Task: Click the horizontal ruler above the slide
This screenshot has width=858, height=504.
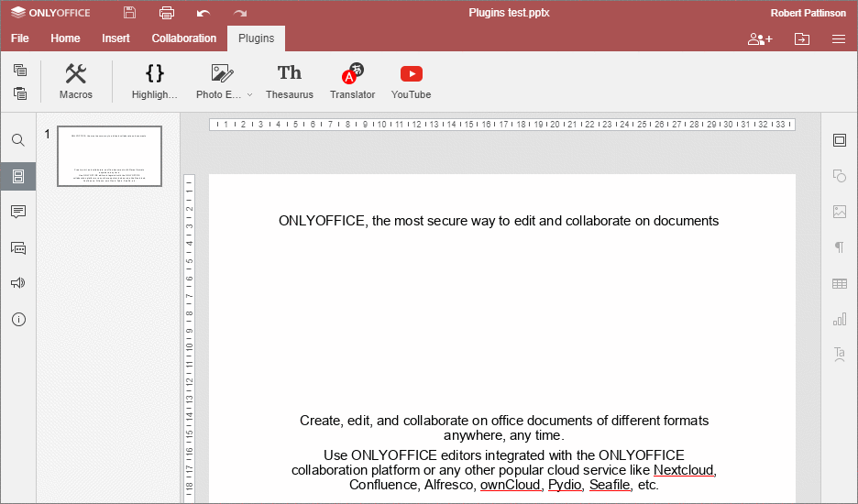Action: (x=501, y=125)
